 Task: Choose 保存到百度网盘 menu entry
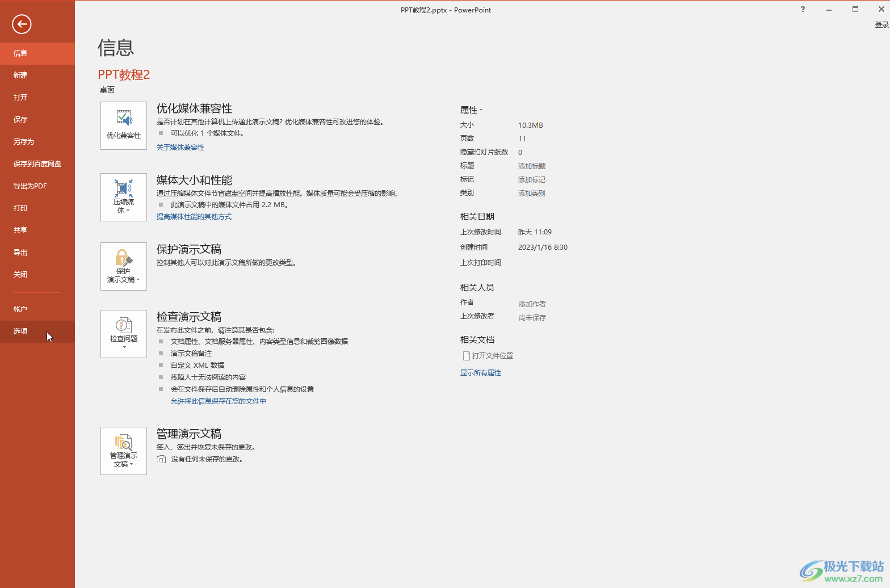click(37, 164)
